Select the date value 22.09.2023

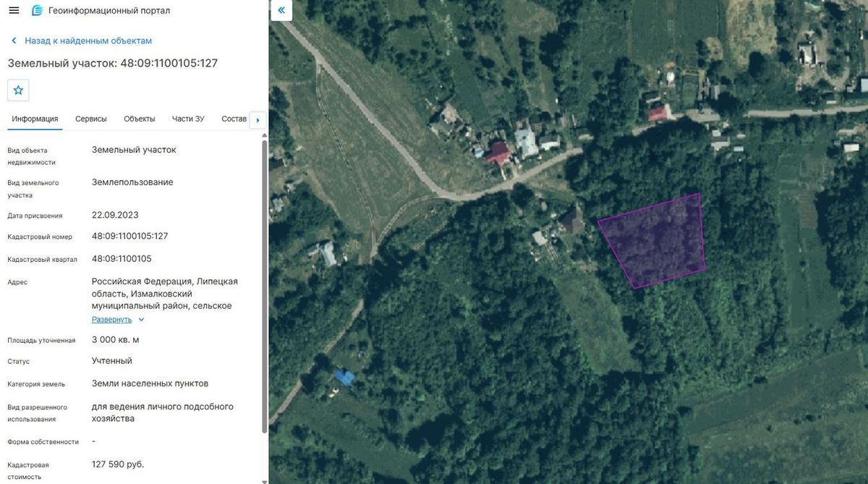click(x=115, y=215)
